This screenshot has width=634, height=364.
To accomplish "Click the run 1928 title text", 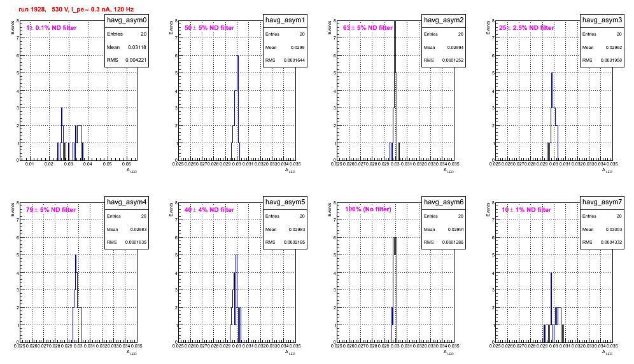I will click(x=76, y=10).
